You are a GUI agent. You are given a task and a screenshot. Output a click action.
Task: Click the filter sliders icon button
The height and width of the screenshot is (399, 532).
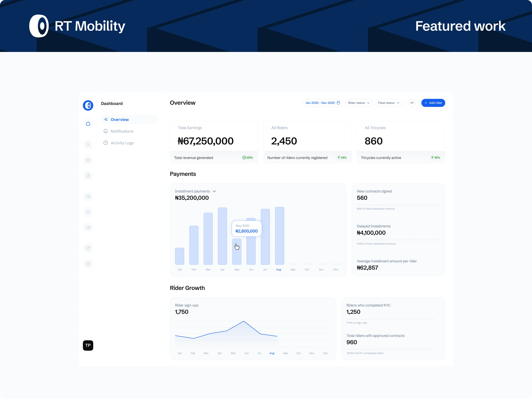point(412,103)
